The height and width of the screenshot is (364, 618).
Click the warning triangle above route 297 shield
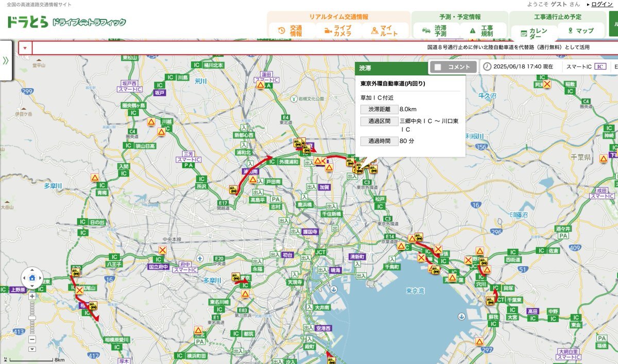[479, 341]
